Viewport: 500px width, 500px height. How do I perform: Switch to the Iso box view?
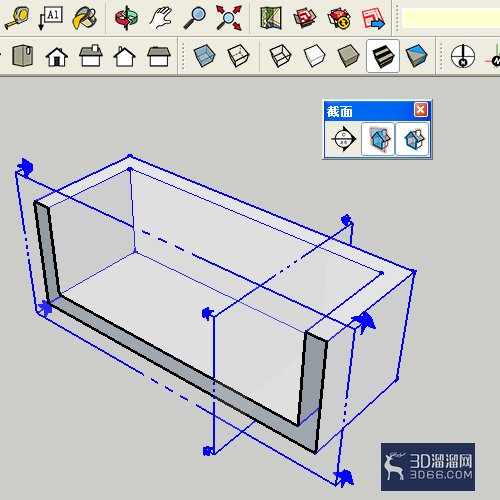click(23, 55)
